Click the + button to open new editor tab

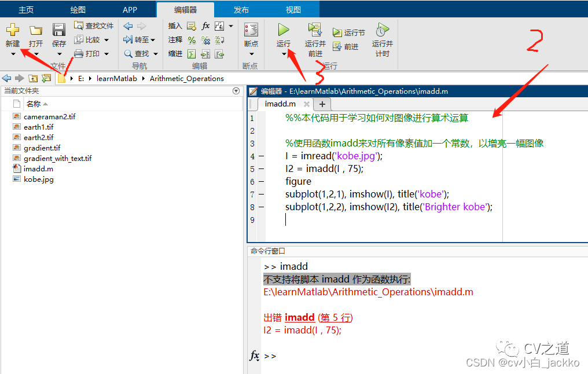pos(322,104)
